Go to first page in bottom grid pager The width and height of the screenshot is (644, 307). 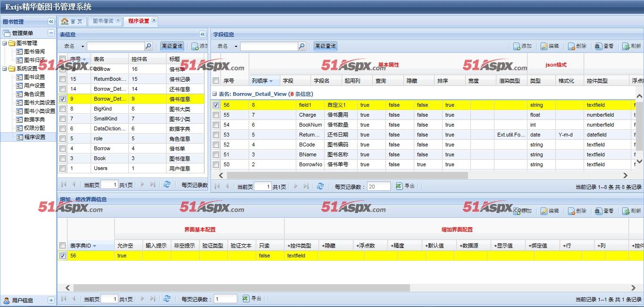coord(64,298)
